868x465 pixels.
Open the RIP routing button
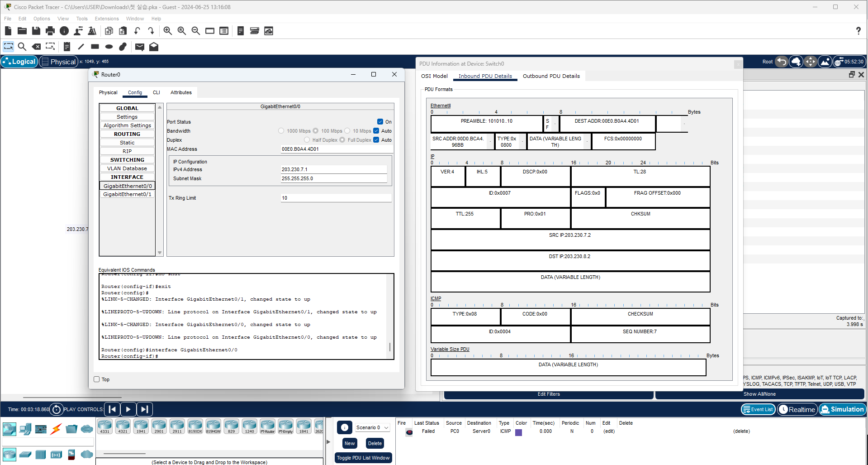tap(127, 151)
